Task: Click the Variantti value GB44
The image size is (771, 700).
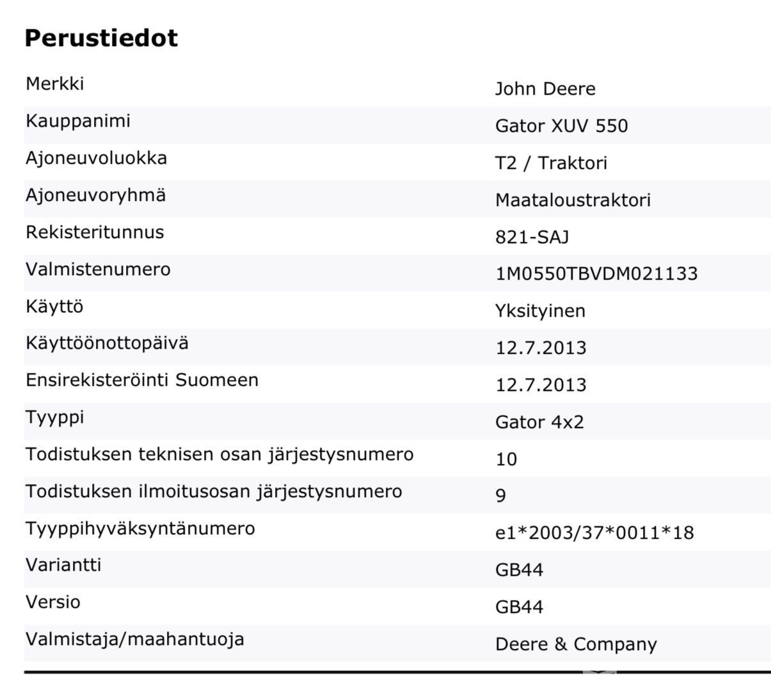Action: (x=519, y=570)
